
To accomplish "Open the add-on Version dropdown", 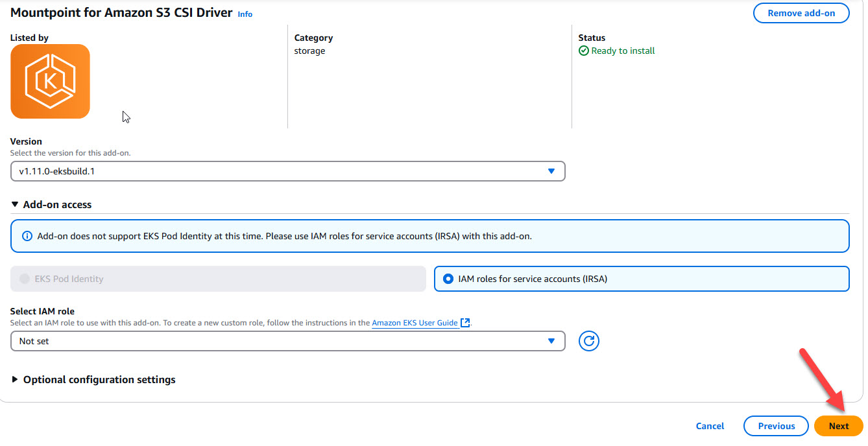I will point(287,171).
